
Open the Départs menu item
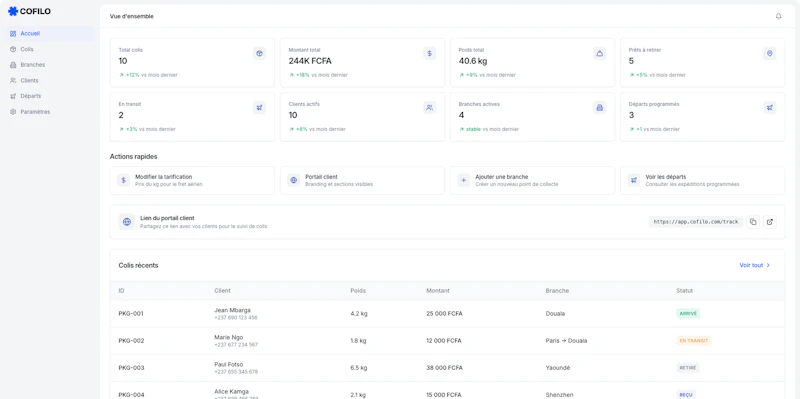(50, 96)
